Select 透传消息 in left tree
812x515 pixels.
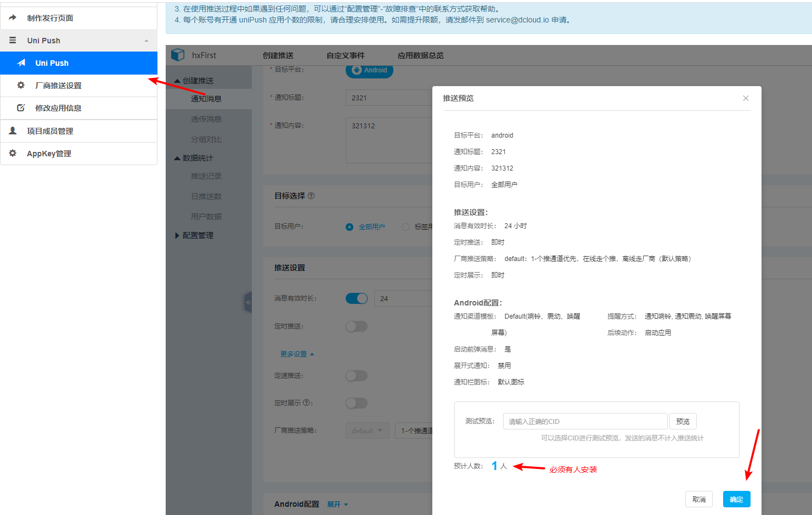(206, 119)
